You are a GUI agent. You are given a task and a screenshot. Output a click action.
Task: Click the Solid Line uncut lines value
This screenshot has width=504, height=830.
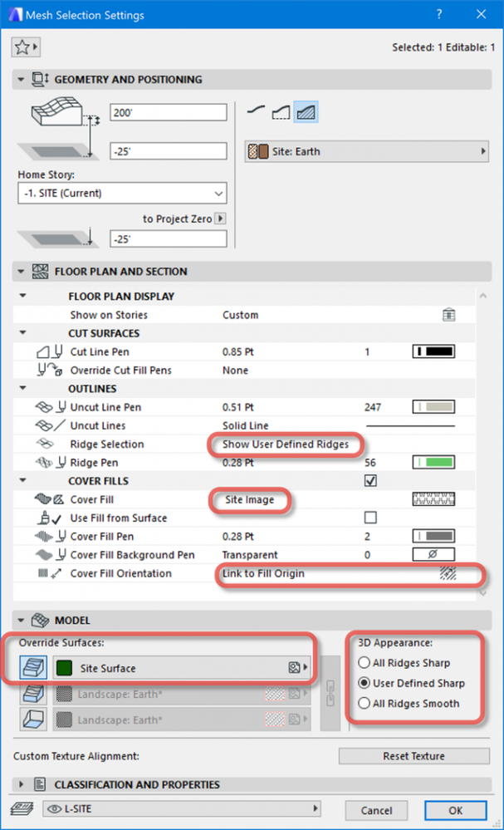246,425
